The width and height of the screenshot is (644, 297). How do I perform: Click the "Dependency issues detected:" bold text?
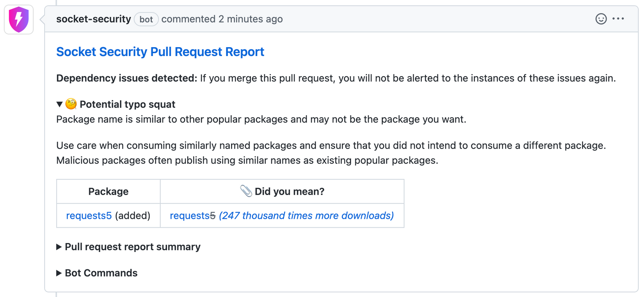126,78
